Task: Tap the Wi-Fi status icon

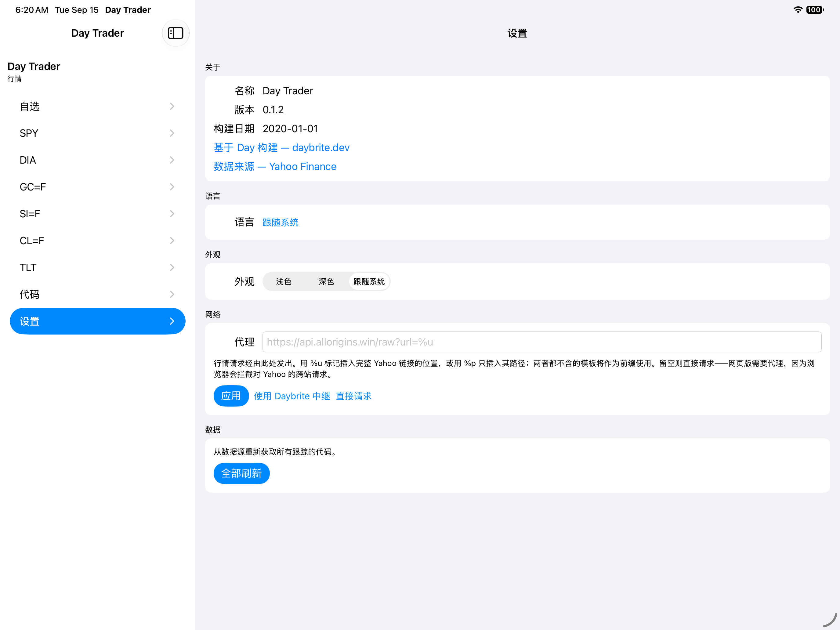Action: point(798,10)
